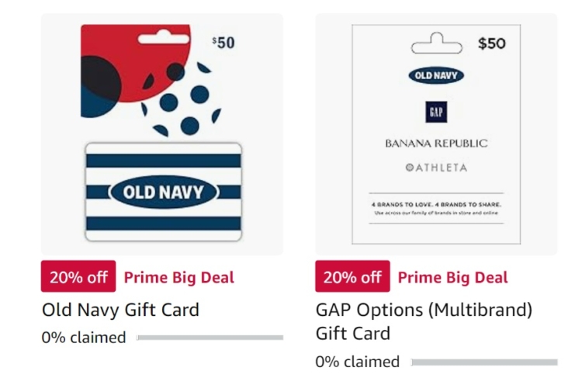Click the $50 value on multibrand card

point(492,43)
